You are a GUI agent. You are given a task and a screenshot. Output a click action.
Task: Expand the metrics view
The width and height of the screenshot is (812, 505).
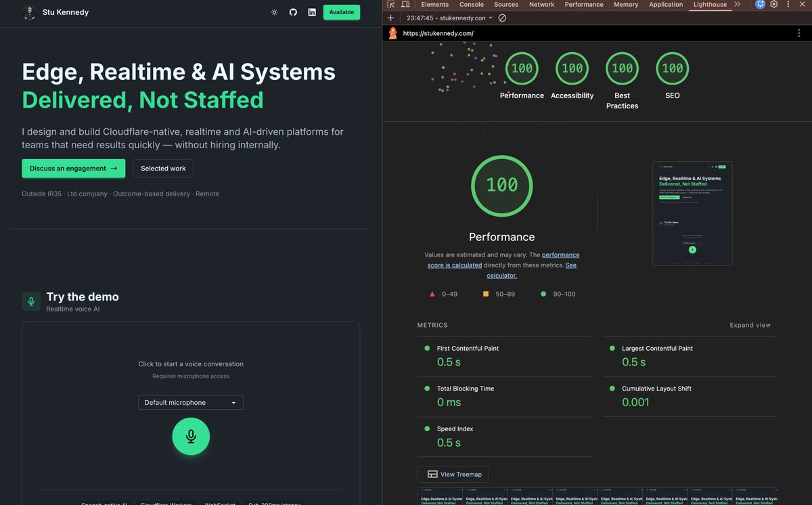click(x=750, y=325)
